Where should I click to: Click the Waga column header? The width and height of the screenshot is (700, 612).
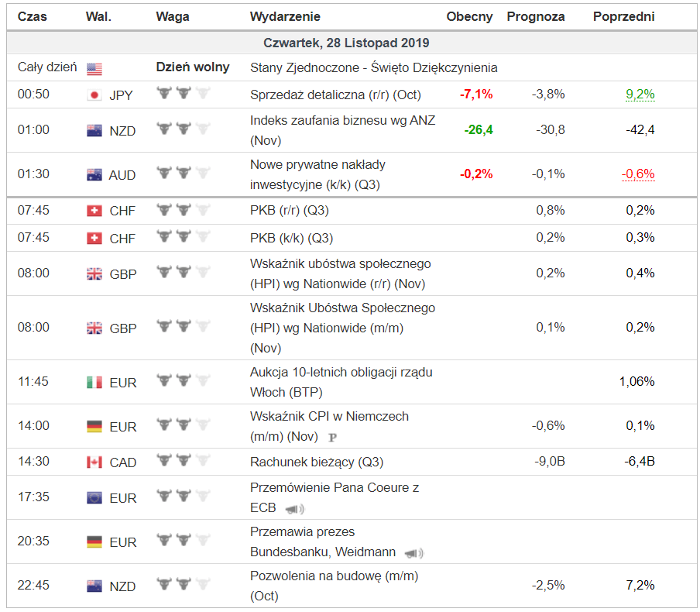click(x=171, y=16)
